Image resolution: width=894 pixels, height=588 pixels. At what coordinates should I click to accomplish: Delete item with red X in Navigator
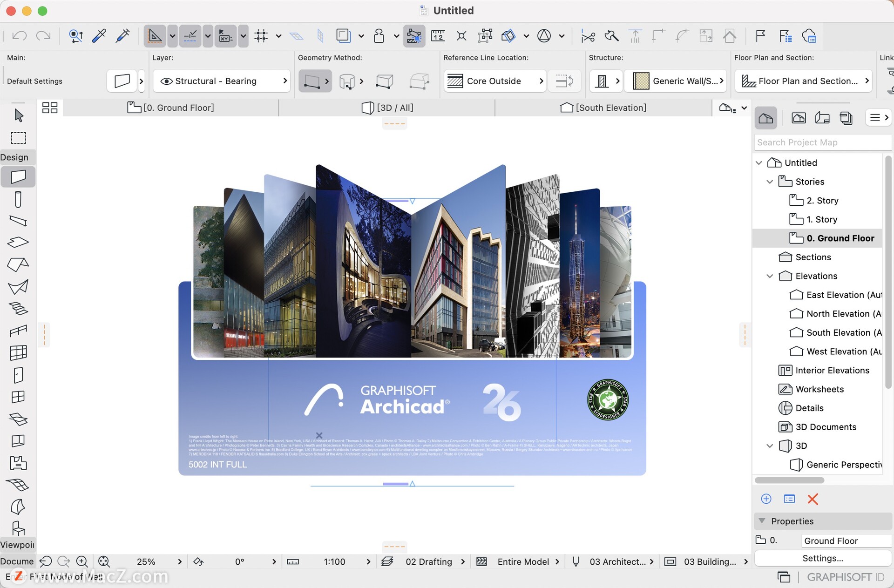(x=813, y=499)
